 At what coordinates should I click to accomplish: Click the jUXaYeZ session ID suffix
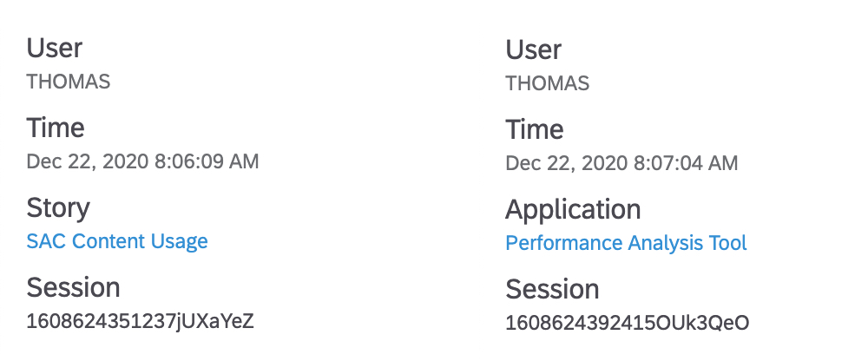(214, 321)
